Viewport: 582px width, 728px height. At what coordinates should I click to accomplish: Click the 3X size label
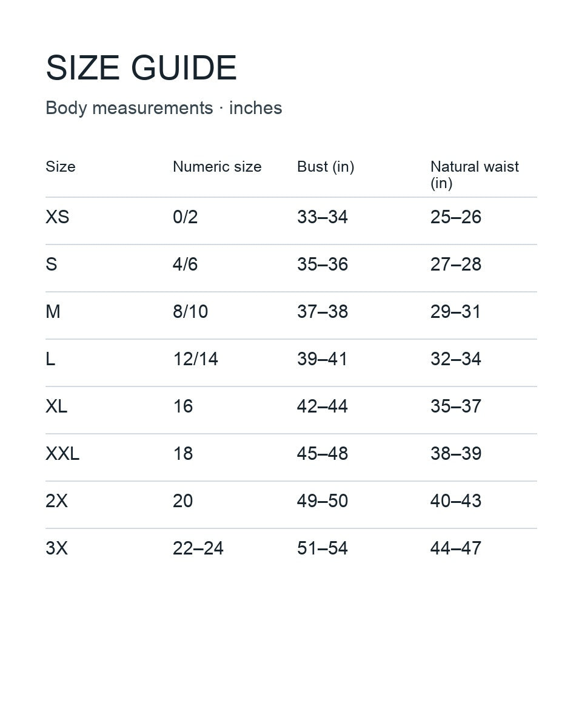coord(56,548)
